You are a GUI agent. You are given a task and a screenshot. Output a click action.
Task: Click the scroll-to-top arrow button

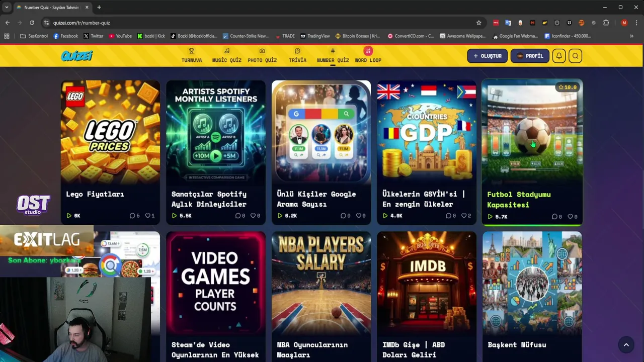click(x=626, y=345)
